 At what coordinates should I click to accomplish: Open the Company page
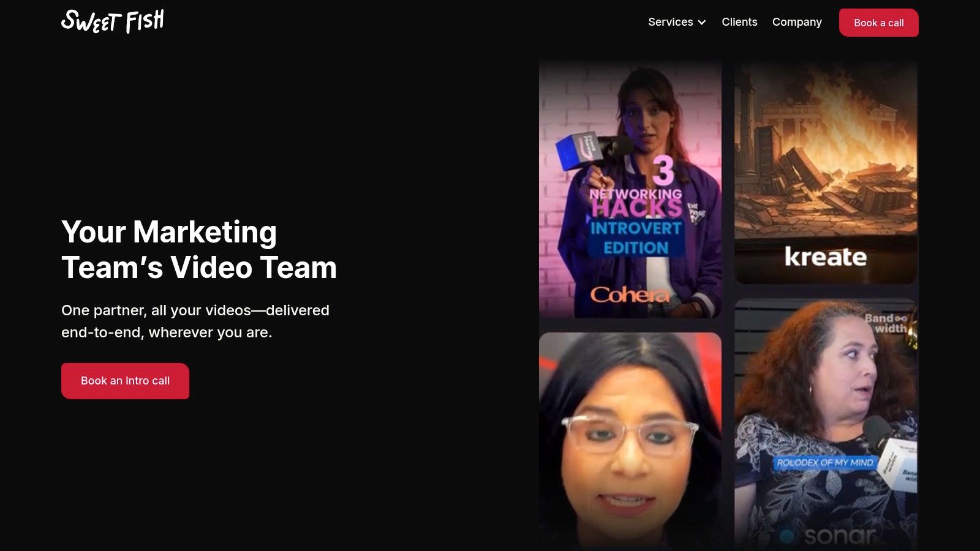pyautogui.click(x=797, y=22)
